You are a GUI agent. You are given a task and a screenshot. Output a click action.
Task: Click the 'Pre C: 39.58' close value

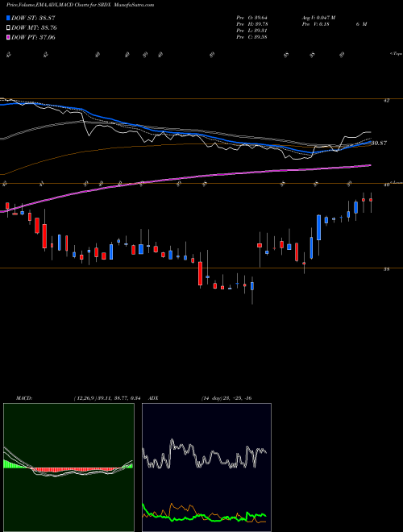251,37
